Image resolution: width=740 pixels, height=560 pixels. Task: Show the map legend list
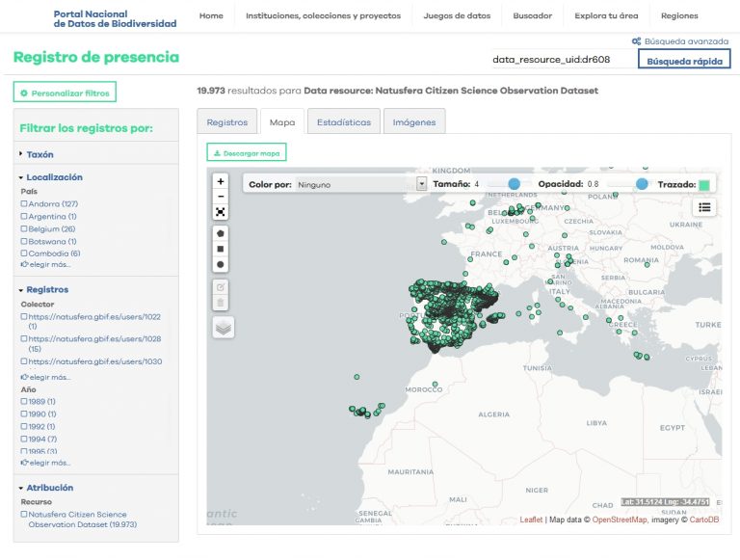point(704,206)
